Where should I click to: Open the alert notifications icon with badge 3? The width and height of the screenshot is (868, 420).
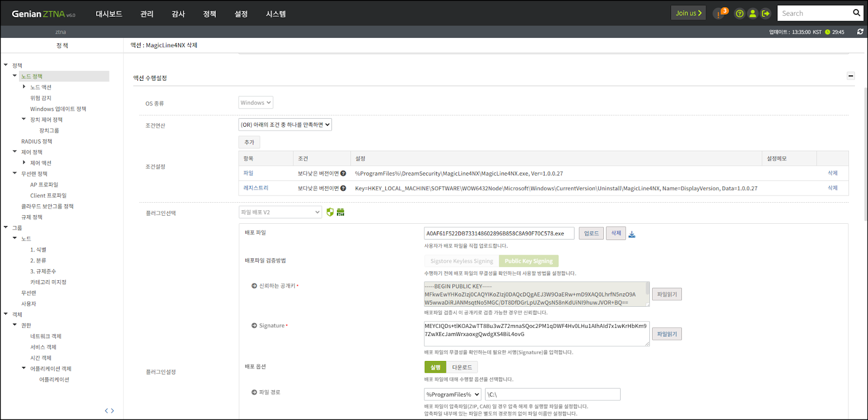(719, 14)
